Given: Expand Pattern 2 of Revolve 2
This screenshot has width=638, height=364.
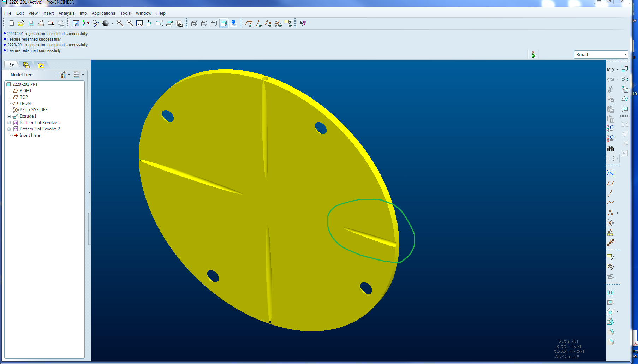Looking at the screenshot, I should point(9,129).
